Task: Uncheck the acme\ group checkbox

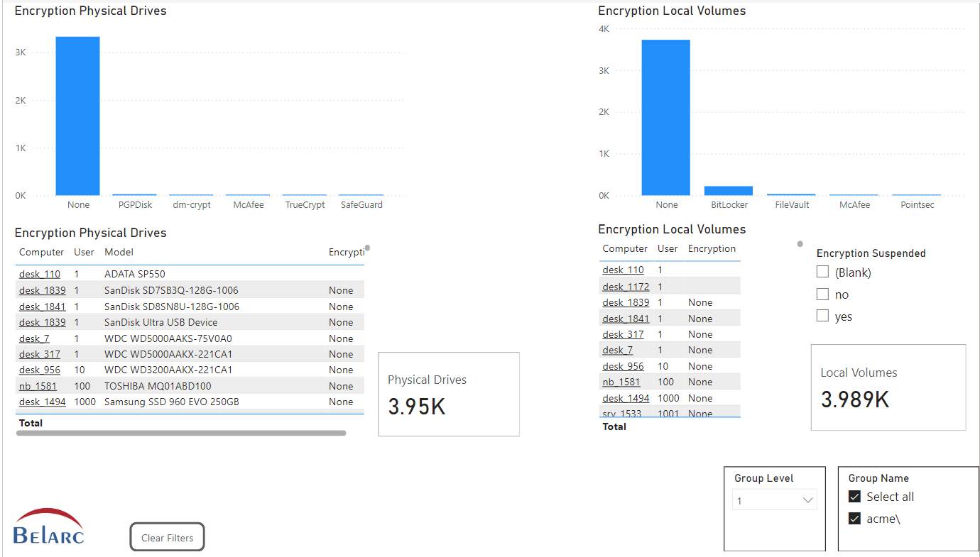Action: 855,519
